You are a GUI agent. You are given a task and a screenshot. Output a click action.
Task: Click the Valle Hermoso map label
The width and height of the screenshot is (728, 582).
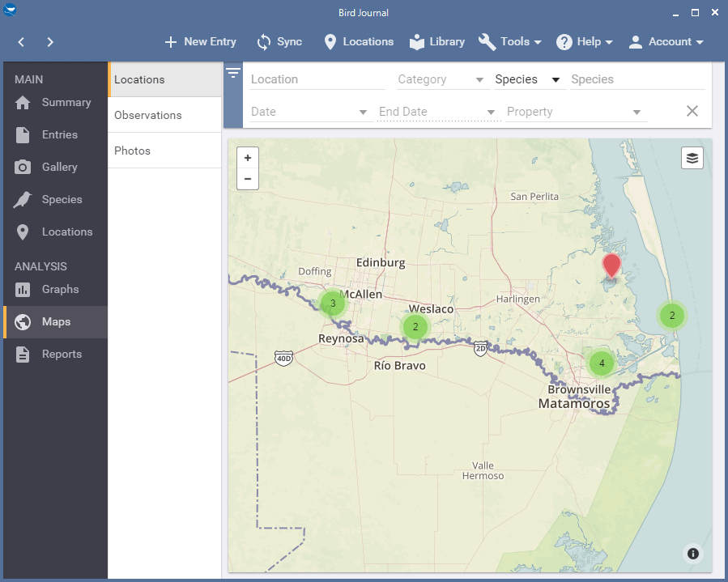[483, 470]
